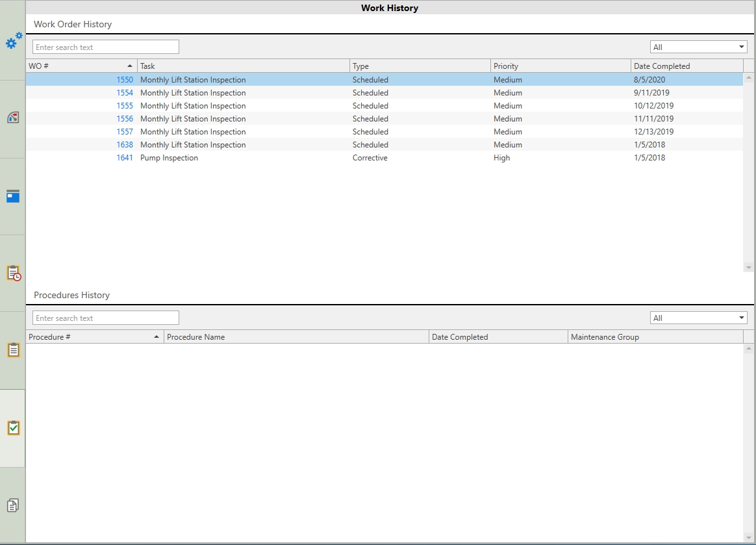The width and height of the screenshot is (756, 545).
Task: Sort procedures by Date Completed header
Action: click(x=498, y=337)
